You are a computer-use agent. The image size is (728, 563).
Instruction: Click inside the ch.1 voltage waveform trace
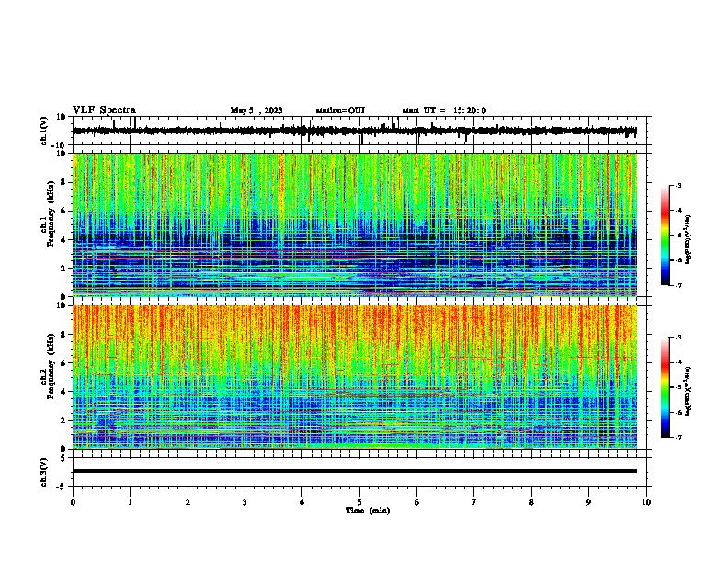[354, 131]
